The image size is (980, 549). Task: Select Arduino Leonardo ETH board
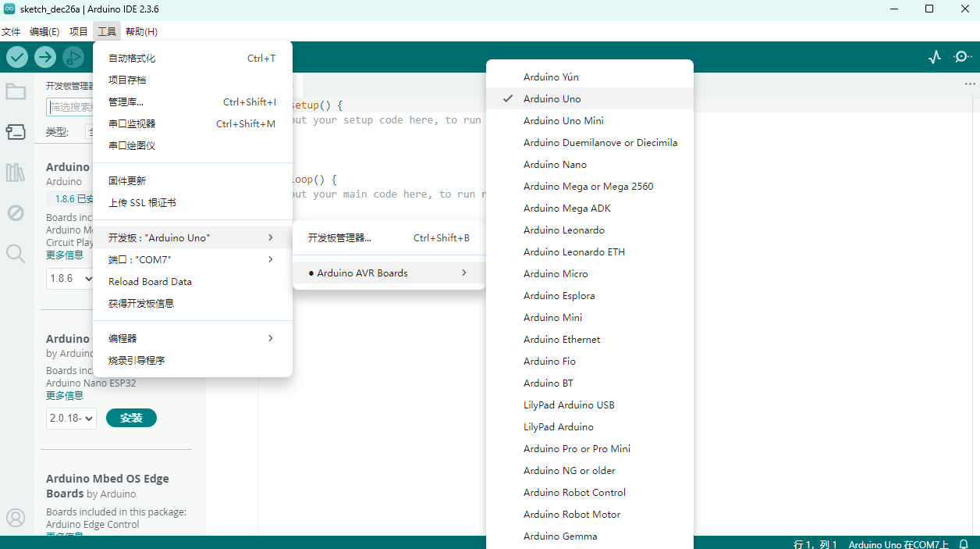click(590, 251)
